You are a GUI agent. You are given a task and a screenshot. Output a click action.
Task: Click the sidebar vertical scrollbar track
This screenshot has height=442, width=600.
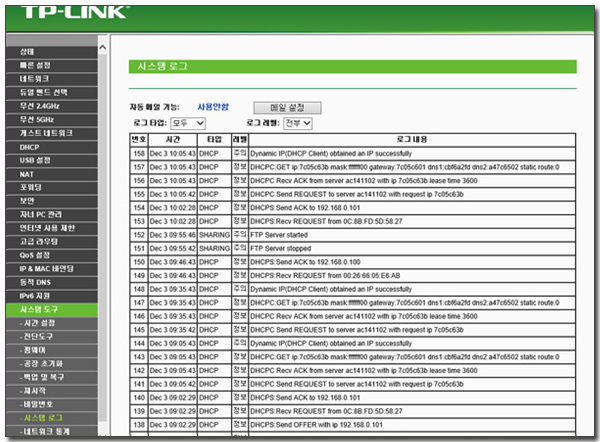coord(103,237)
